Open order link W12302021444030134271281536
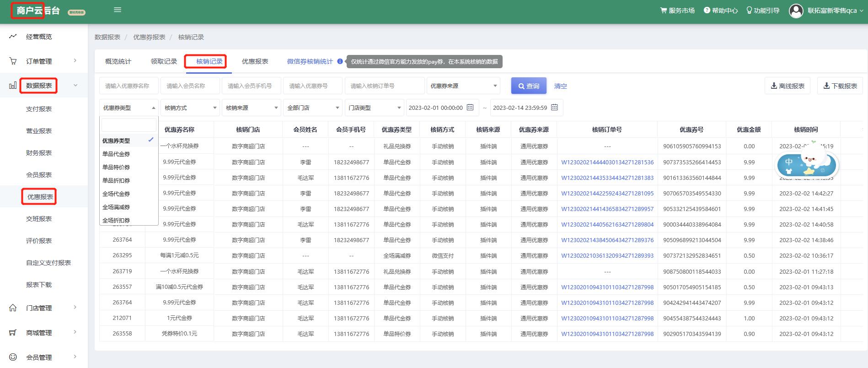Viewport: 868px width, 368px height. pyautogui.click(x=607, y=162)
